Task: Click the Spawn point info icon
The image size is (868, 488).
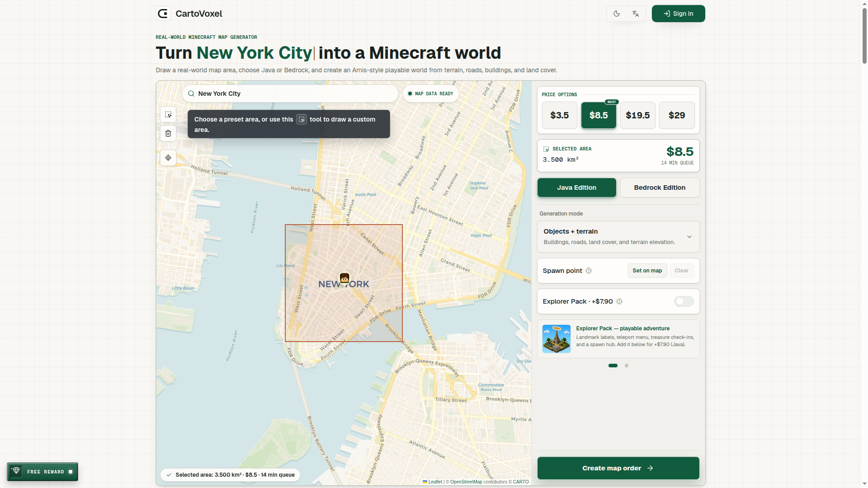Action: (x=589, y=271)
